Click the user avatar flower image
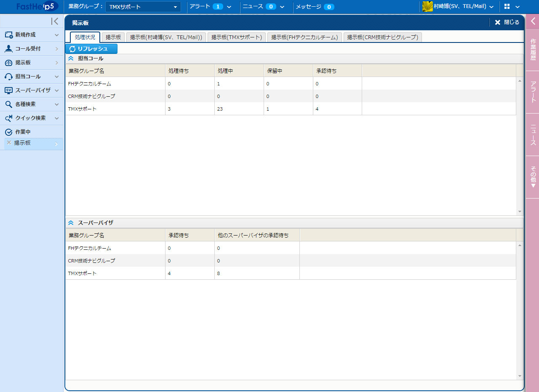539x392 pixels. coord(427,7)
